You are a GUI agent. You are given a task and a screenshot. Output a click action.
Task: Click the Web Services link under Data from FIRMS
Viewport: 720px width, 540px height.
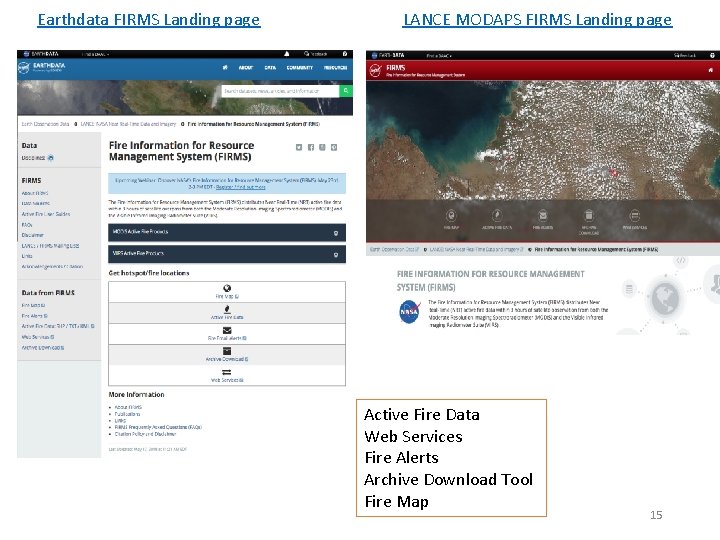pyautogui.click(x=38, y=337)
